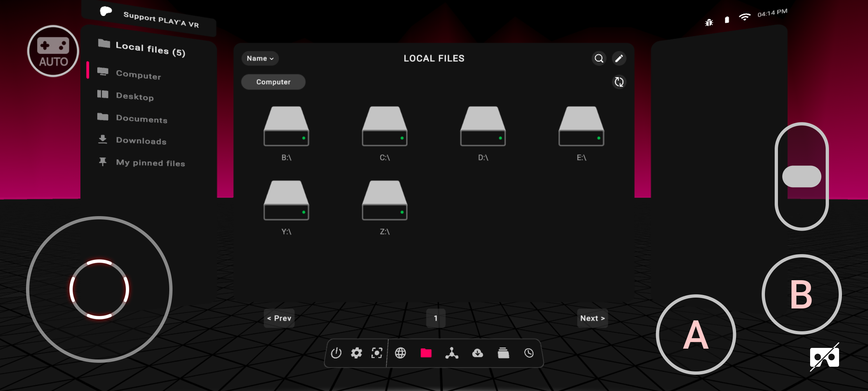
Task: Select the pink local files folder icon
Action: pos(426,353)
